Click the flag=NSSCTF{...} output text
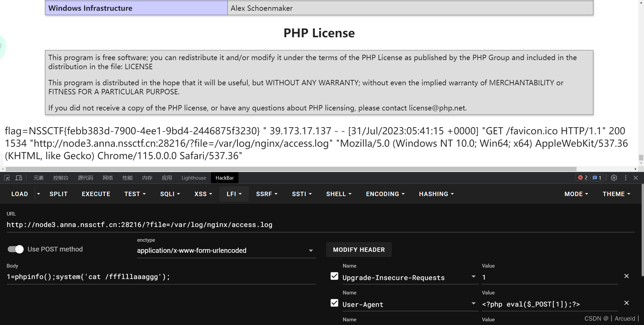 (132, 131)
